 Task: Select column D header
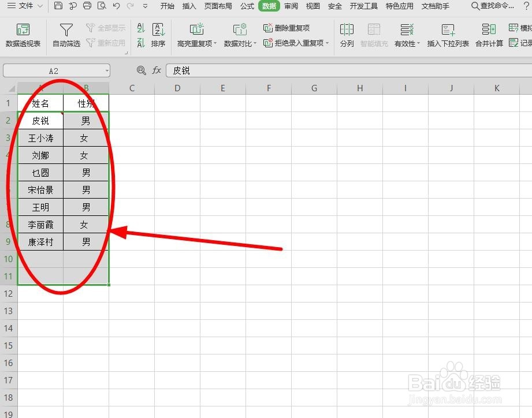(x=177, y=88)
